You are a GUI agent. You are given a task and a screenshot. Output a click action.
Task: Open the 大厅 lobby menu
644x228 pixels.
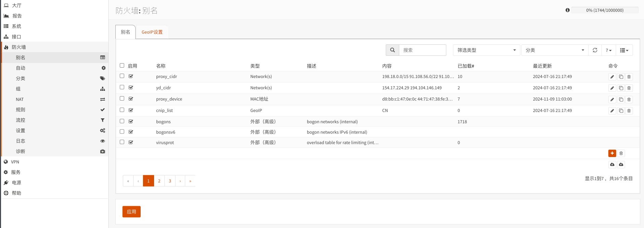click(55, 5)
